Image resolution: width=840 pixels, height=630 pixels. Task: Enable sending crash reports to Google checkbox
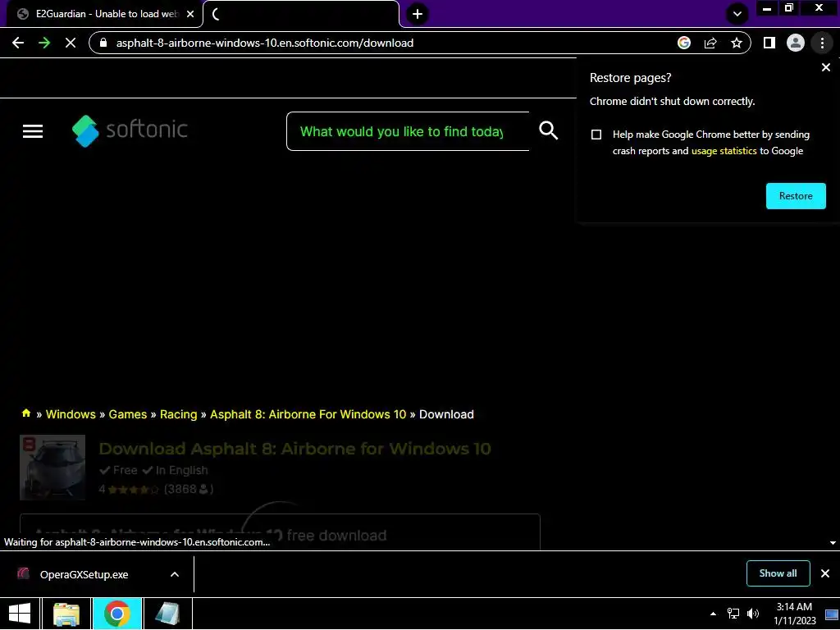(x=596, y=135)
